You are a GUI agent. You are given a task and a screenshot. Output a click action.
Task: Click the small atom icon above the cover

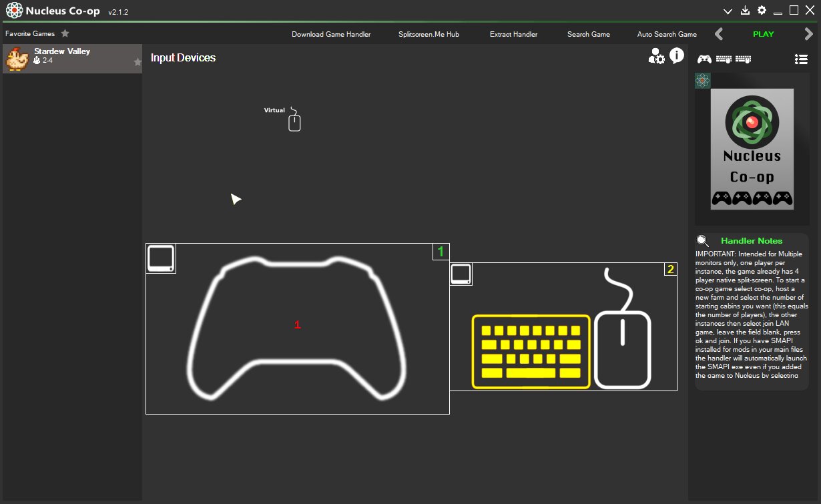702,81
